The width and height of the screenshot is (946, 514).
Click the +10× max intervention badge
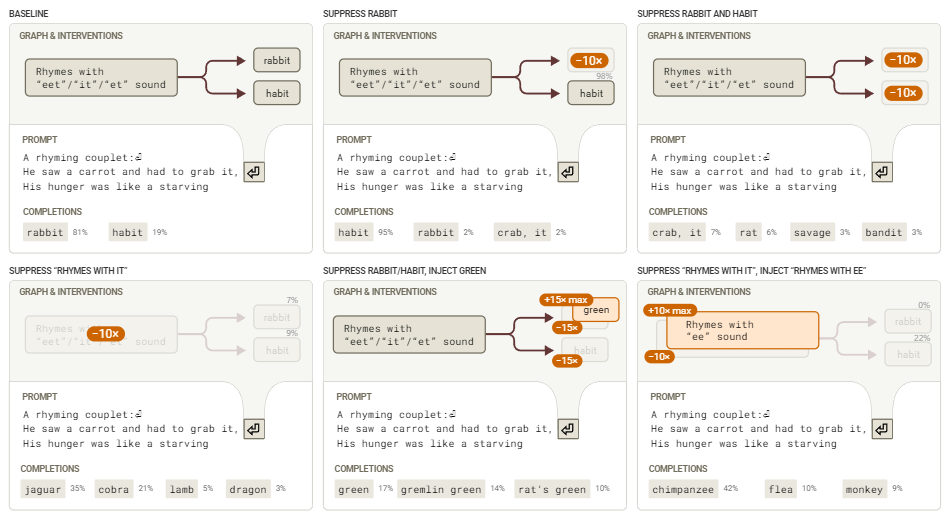point(670,311)
